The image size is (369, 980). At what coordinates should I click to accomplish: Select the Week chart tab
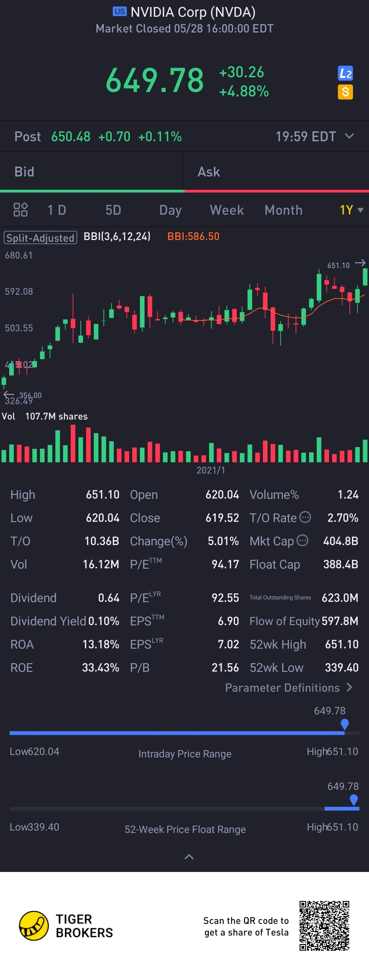point(227,210)
